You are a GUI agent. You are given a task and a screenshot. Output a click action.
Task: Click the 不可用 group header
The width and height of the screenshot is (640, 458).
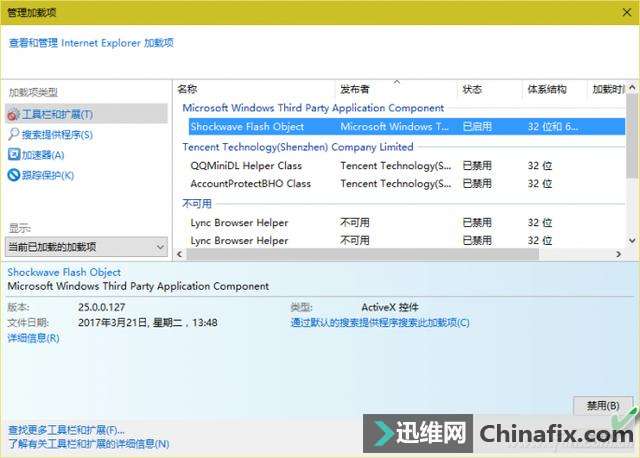click(197, 203)
